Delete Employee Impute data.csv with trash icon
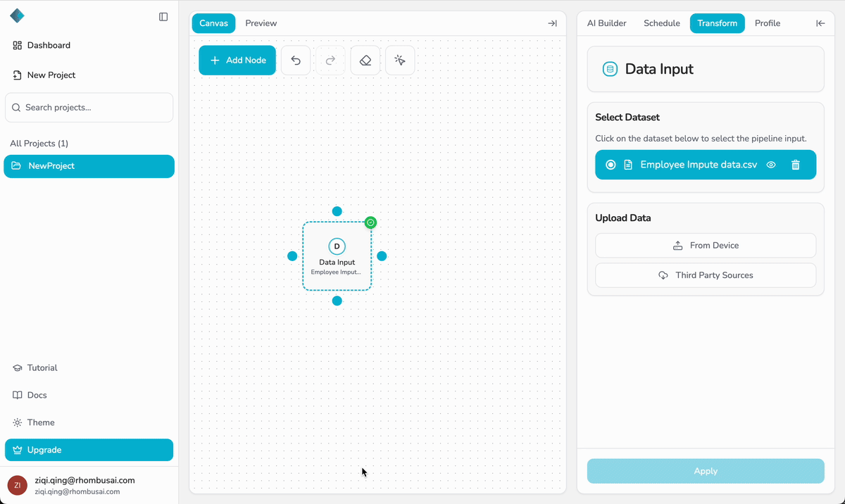The image size is (845, 504). [796, 165]
